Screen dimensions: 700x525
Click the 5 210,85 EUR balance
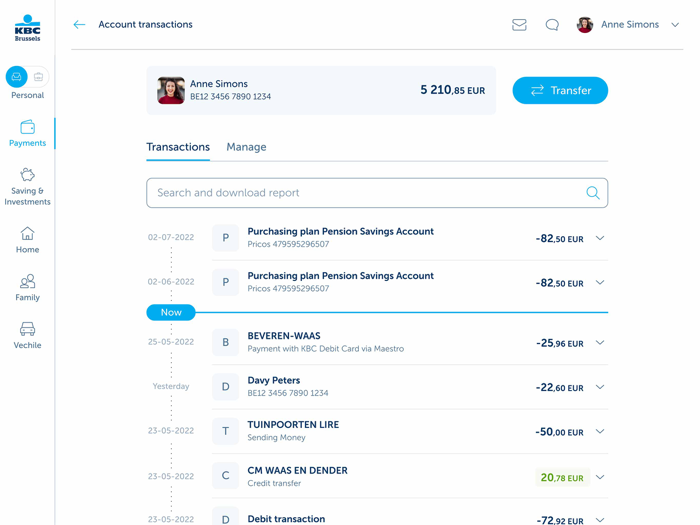click(452, 90)
